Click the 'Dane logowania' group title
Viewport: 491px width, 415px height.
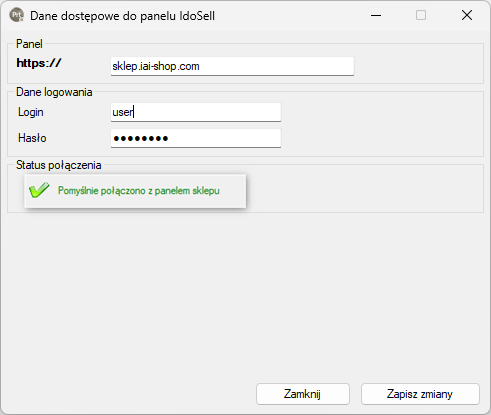click(x=54, y=92)
